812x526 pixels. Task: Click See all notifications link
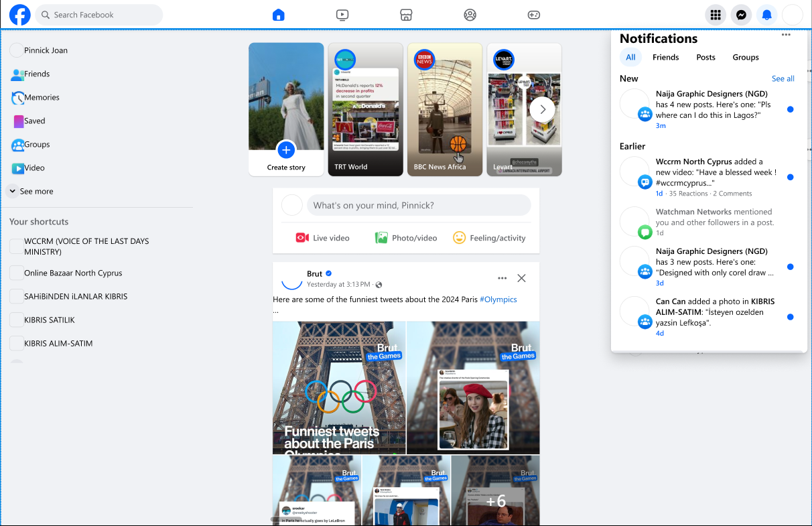(x=783, y=79)
